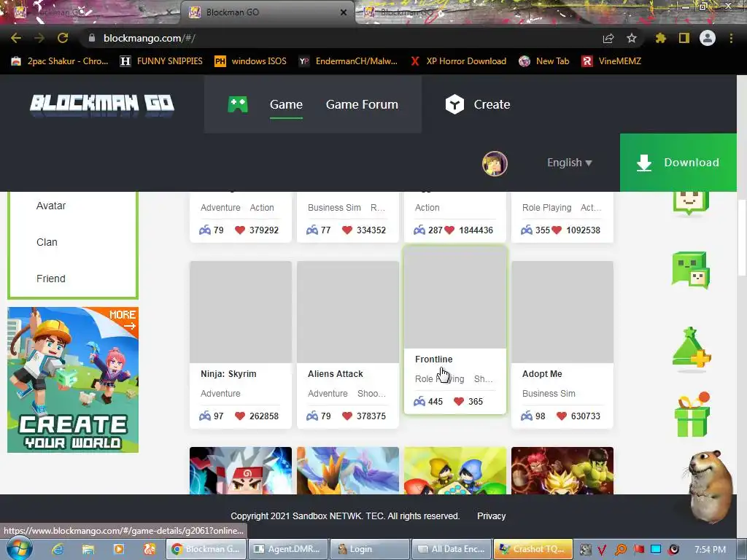Click the Business Sim tag under Adopt Me

pyautogui.click(x=549, y=393)
